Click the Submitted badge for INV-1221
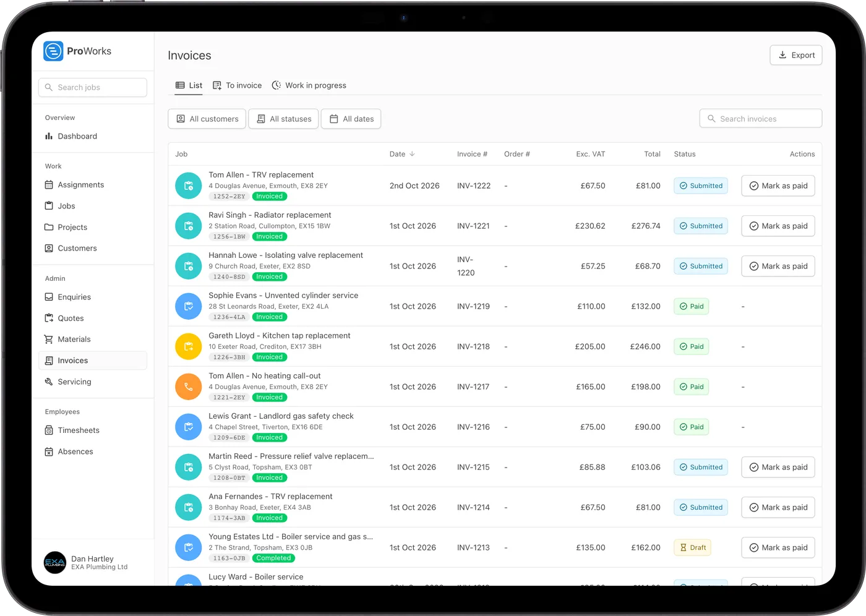The width and height of the screenshot is (866, 616). [x=701, y=226]
